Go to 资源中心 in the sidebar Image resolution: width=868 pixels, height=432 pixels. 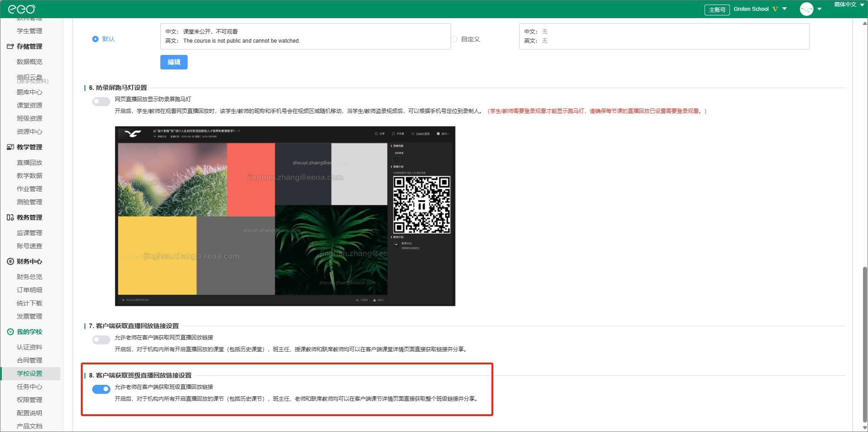pyautogui.click(x=30, y=132)
